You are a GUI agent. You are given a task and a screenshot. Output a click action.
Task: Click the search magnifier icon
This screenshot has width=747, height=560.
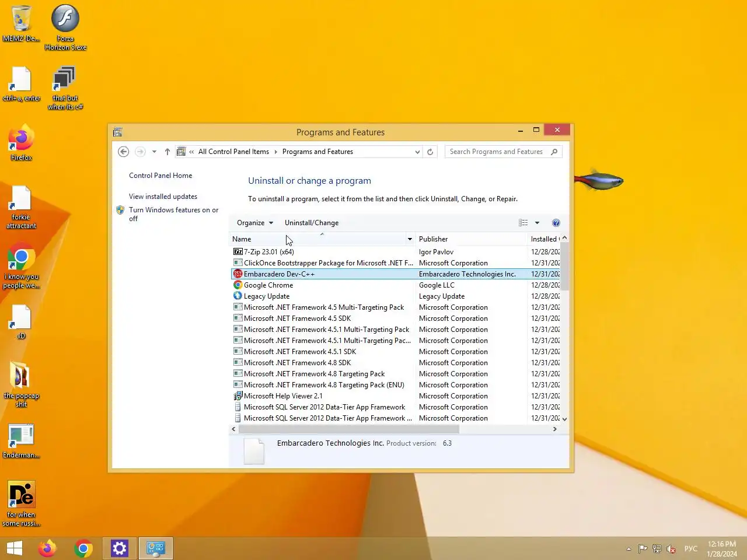tap(554, 152)
